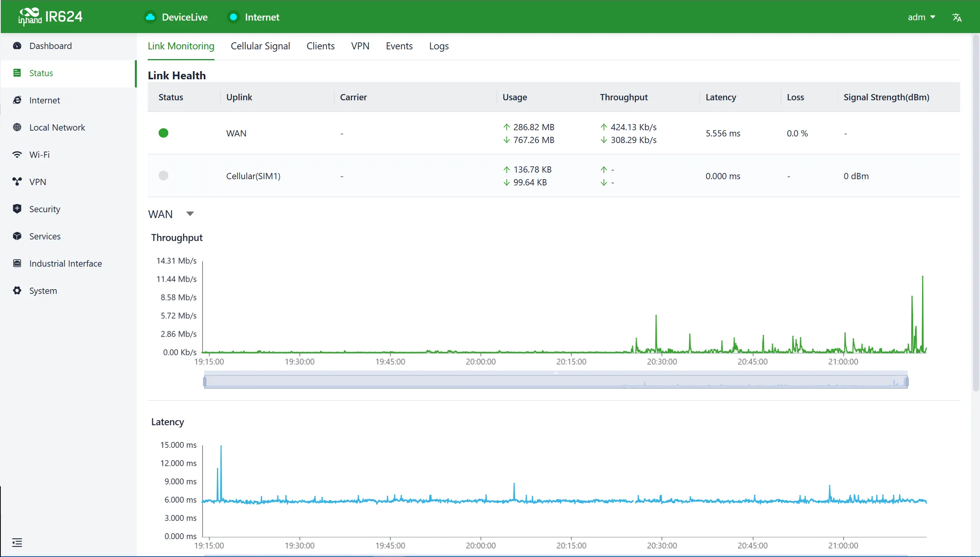Click the throughput range slider left handle
Image resolution: width=980 pixels, height=557 pixels.
pyautogui.click(x=205, y=382)
